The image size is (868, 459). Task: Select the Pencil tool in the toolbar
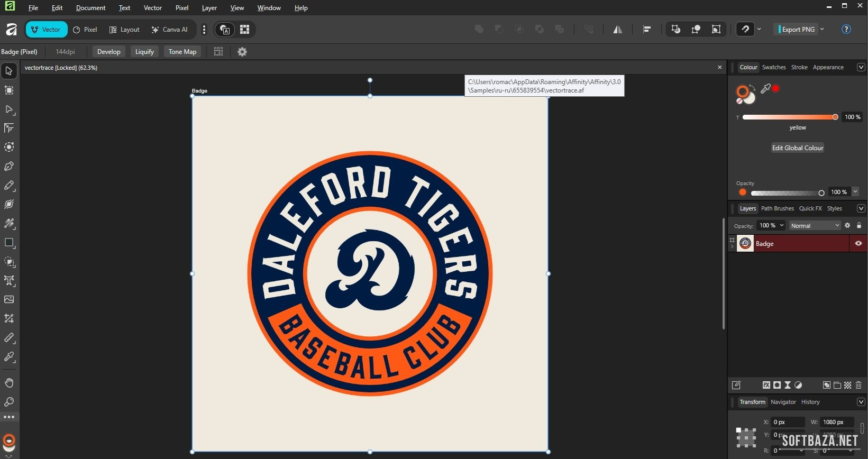pyautogui.click(x=9, y=186)
